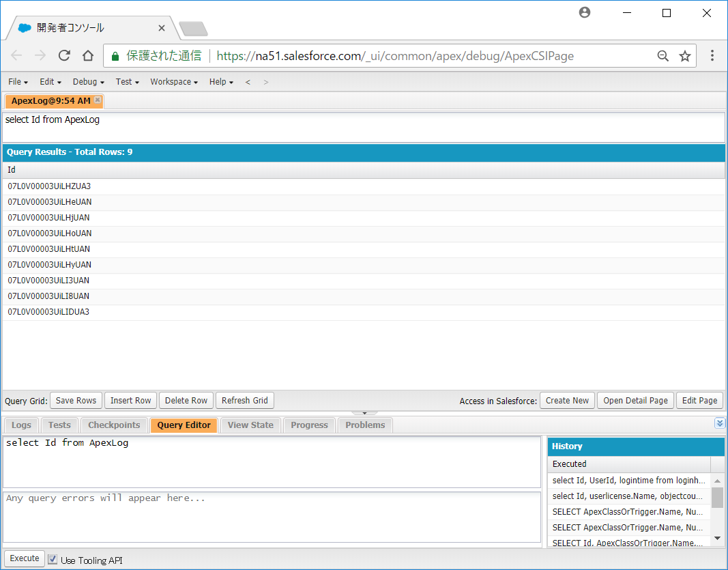This screenshot has width=728, height=570.
Task: Select row 07L0V00003UiLI3UAN
Action: (364, 281)
